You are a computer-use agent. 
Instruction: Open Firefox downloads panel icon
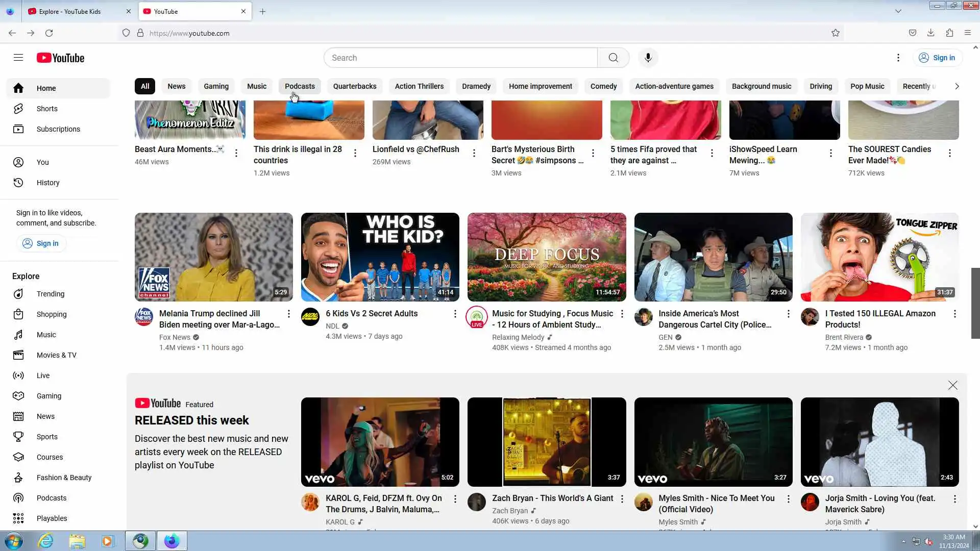click(x=930, y=33)
